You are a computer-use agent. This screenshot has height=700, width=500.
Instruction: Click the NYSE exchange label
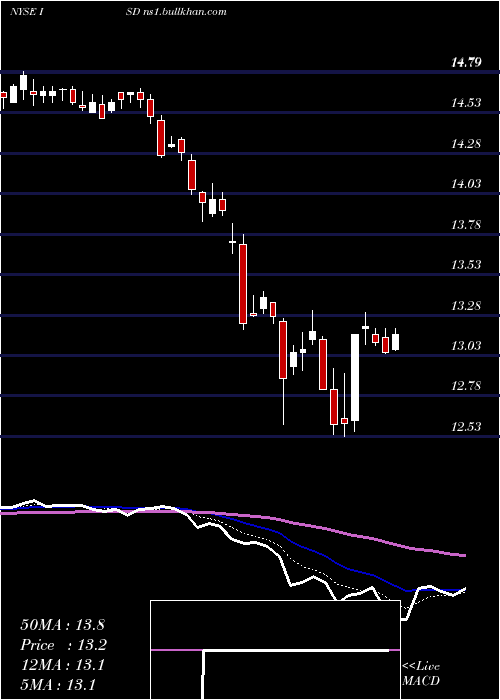point(23,12)
